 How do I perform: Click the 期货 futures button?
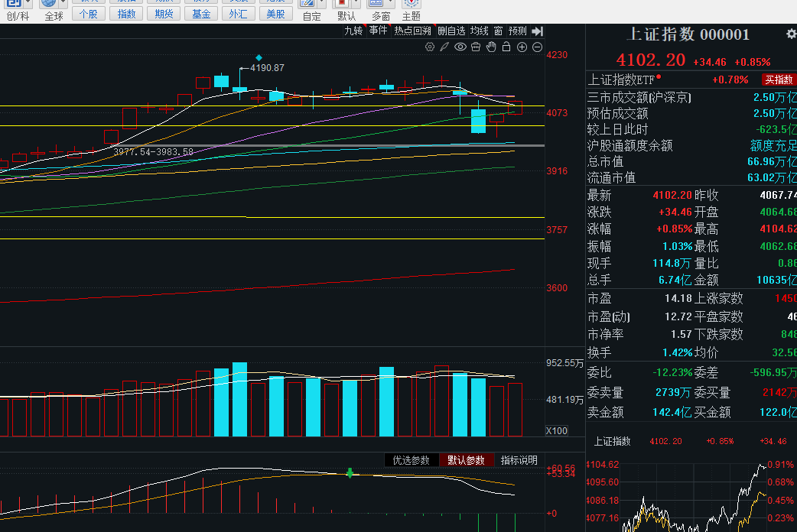[x=164, y=14]
